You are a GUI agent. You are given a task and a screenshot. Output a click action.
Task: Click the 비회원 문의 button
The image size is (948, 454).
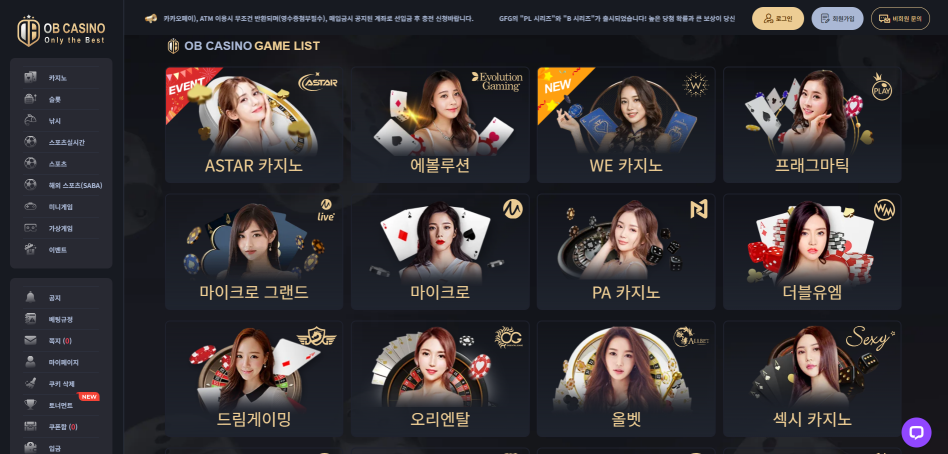coord(900,19)
